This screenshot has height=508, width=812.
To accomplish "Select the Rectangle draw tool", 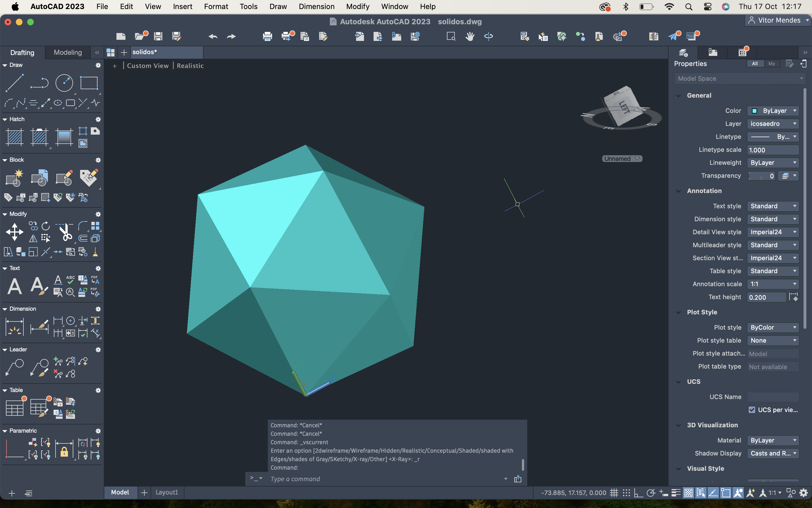I will [x=89, y=83].
